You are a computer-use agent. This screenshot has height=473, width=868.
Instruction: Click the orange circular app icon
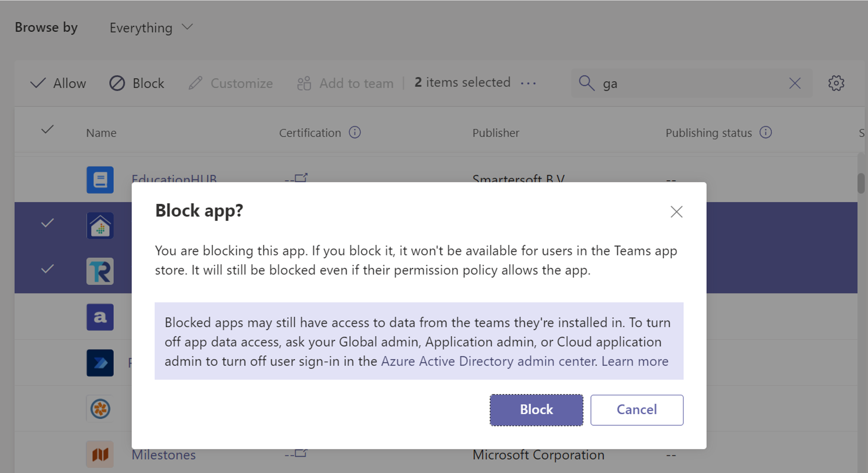point(100,408)
